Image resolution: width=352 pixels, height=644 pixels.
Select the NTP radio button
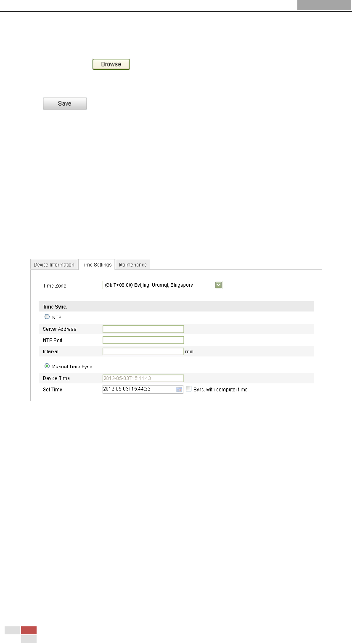[x=47, y=317]
